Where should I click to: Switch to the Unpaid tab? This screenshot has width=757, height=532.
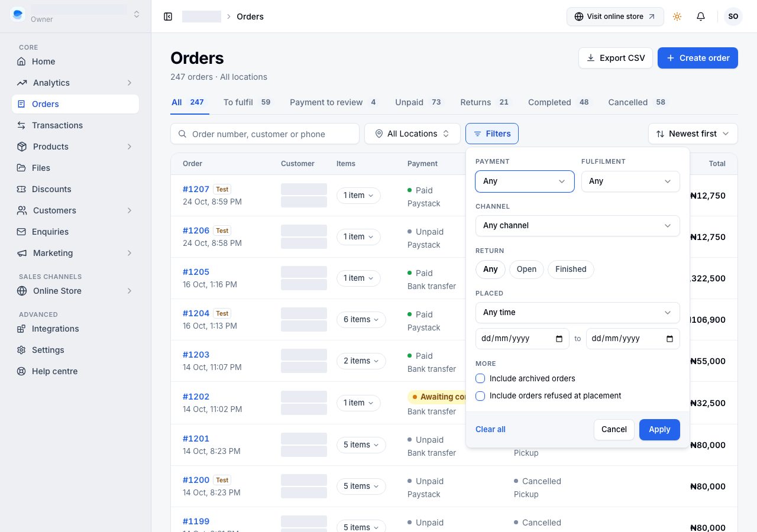click(418, 102)
